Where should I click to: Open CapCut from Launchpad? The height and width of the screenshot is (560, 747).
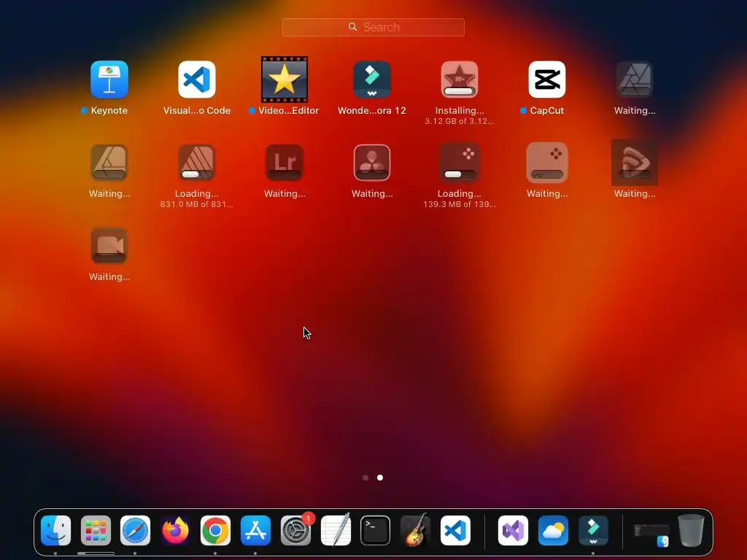pos(547,79)
